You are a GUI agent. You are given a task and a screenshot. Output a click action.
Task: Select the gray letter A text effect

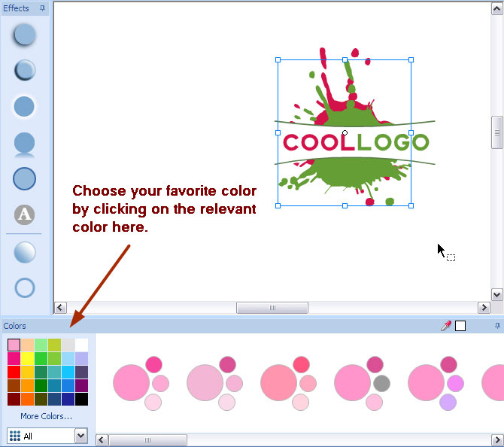[x=24, y=214]
